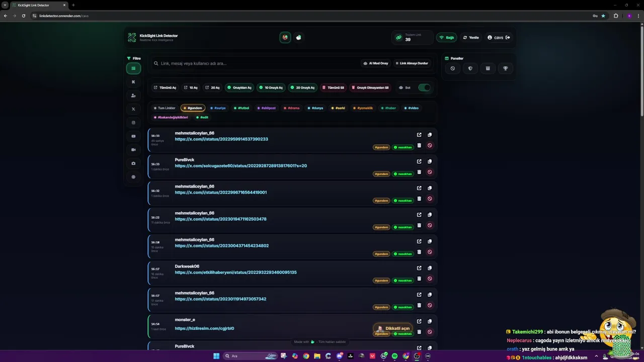This screenshot has width=644, height=362.
Task: Click the second round avatar in header
Action: tap(299, 37)
